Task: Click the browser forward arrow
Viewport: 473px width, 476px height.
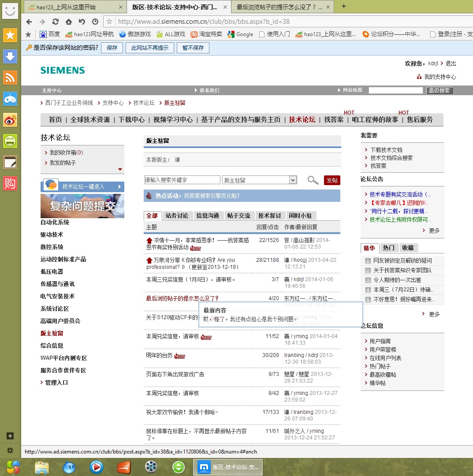Action: click(x=42, y=22)
